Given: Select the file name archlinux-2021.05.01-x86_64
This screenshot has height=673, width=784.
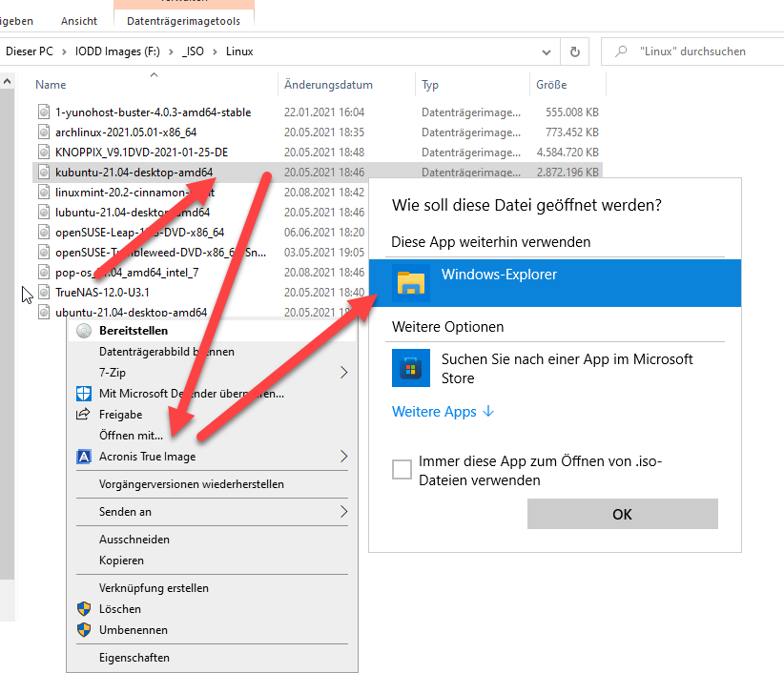Looking at the screenshot, I should [x=126, y=132].
